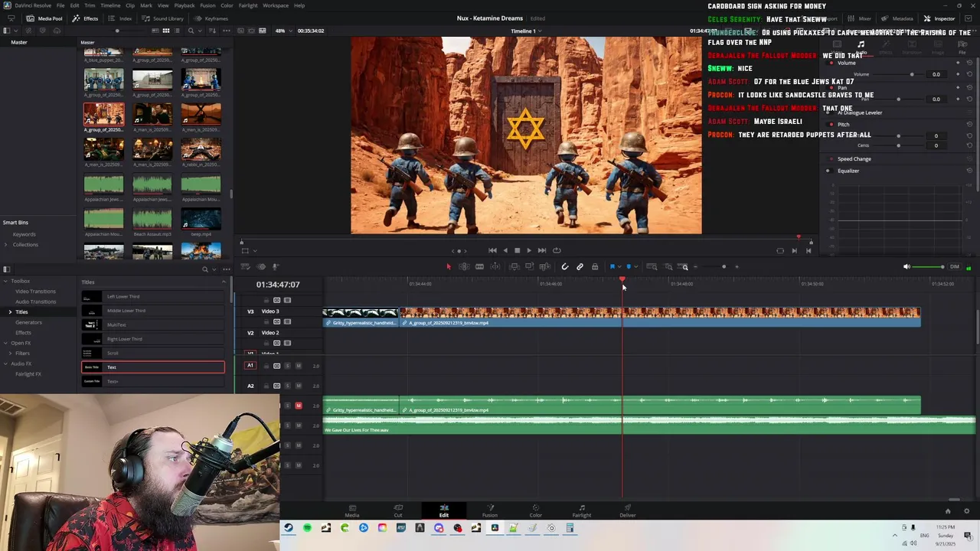The width and height of the screenshot is (980, 551).
Task: Select the Left Lower Third title
Action: (153, 296)
